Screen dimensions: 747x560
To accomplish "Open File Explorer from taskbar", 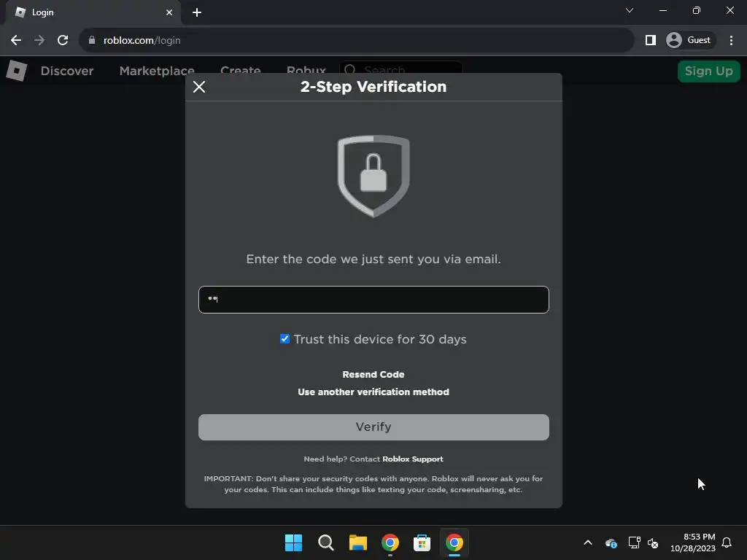I will [x=357, y=542].
